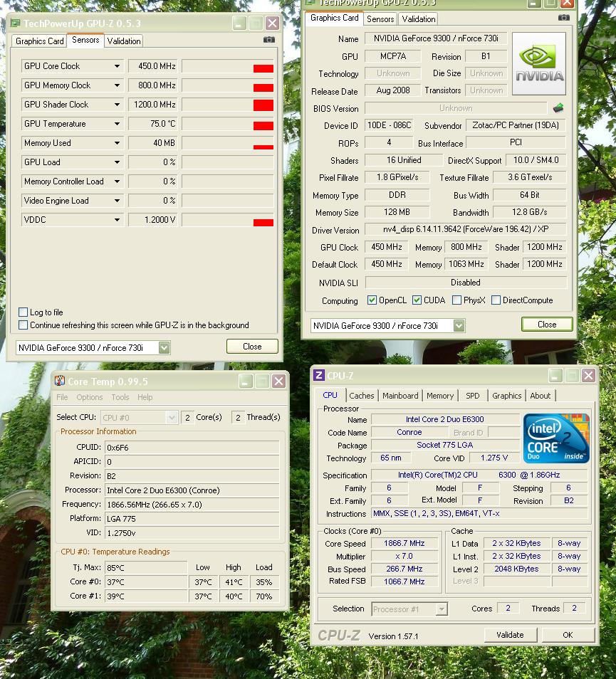Open the About tab in CPU-Z
The height and width of the screenshot is (679, 616).
pos(541,395)
